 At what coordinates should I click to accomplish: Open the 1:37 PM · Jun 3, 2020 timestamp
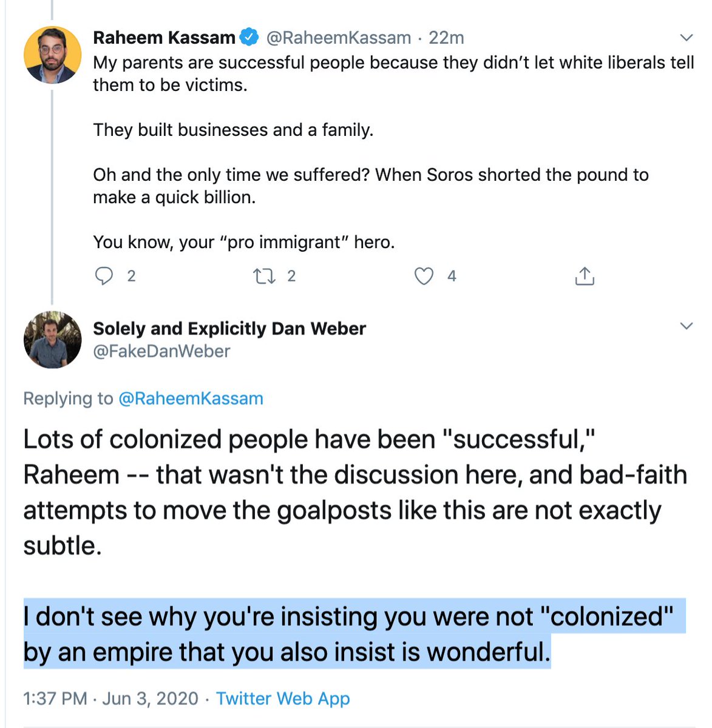click(x=110, y=698)
